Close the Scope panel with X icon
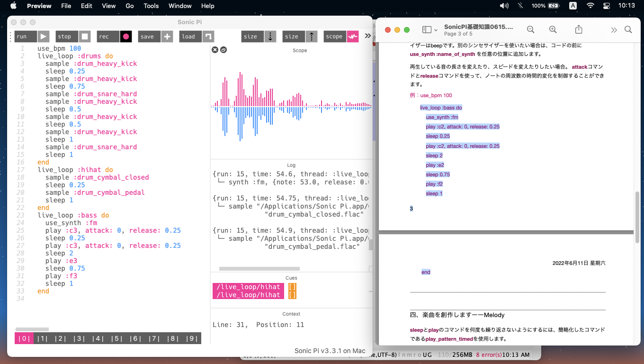 coord(215,50)
